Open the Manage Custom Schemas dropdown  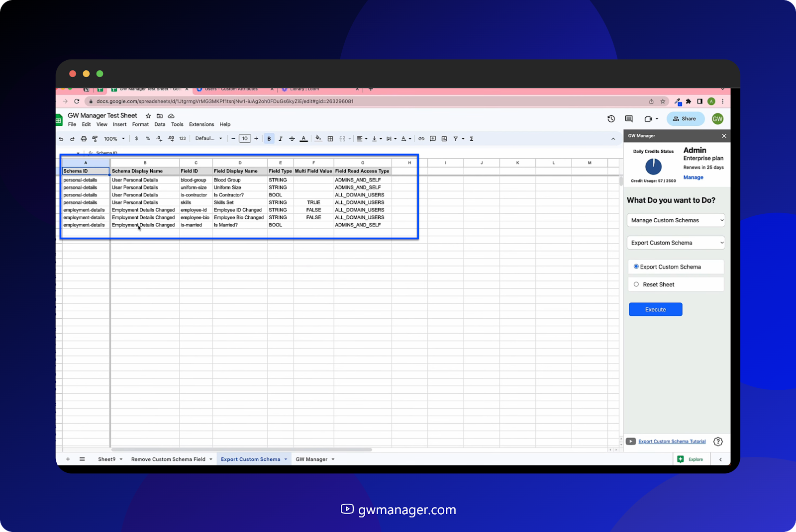(x=676, y=220)
